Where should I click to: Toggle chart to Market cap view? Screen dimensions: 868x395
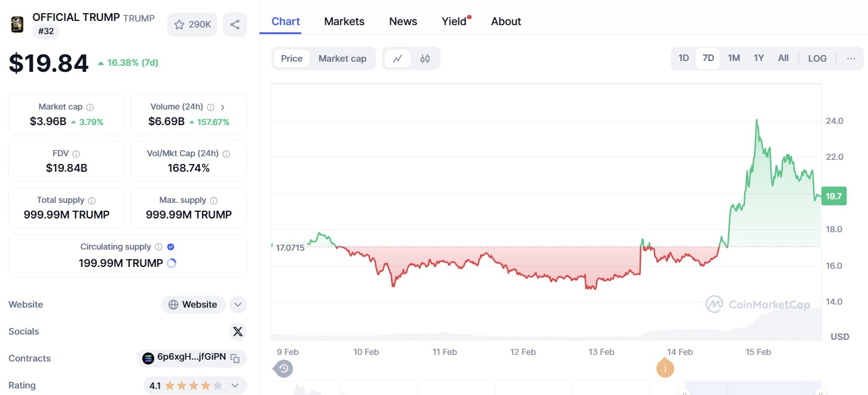tap(342, 59)
